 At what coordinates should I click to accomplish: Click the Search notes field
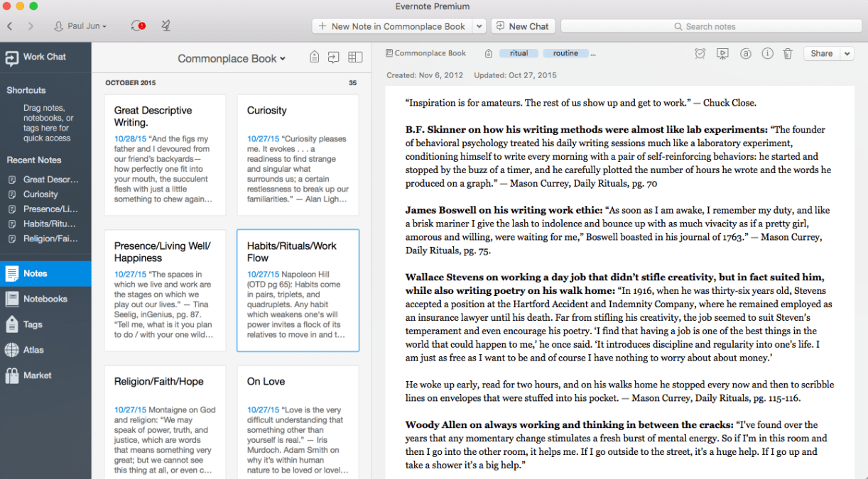710,26
